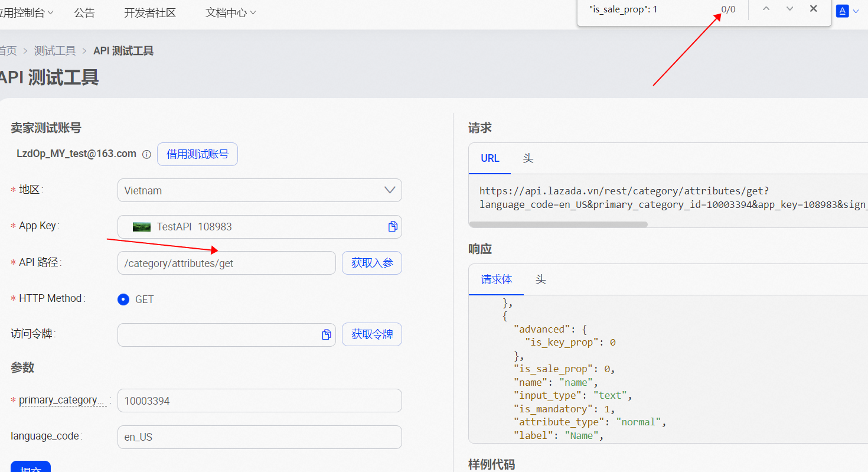Switch to the 头 tab under 请求
868x472 pixels.
(x=528, y=158)
